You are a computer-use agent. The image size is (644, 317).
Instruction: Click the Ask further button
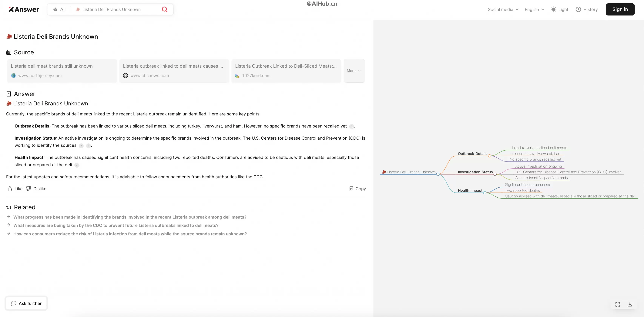pos(26,303)
